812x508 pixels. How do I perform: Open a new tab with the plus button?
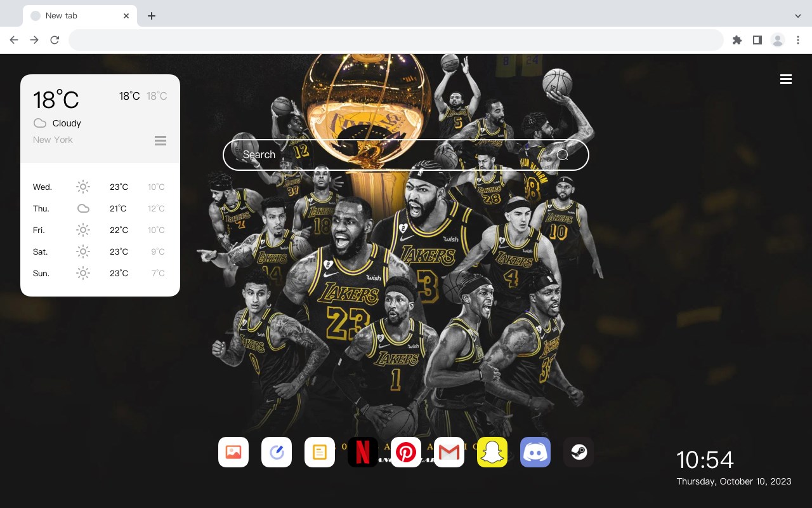pos(151,16)
